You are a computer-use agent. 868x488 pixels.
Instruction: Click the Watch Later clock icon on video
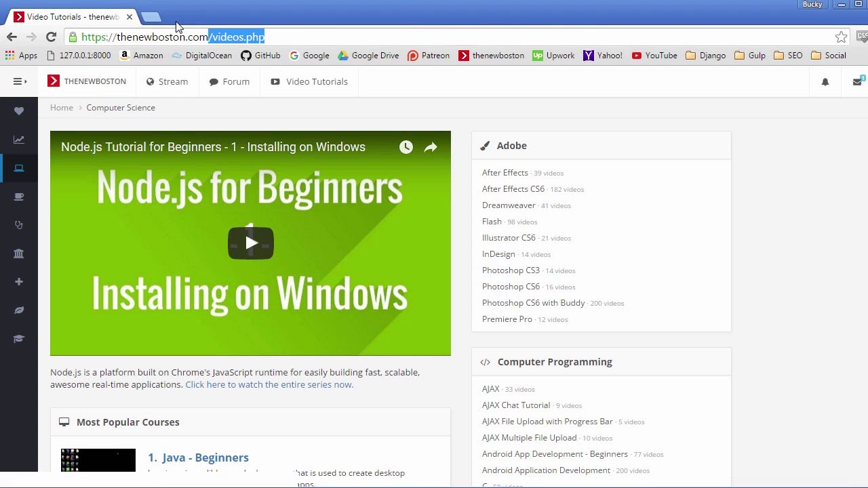(x=406, y=147)
